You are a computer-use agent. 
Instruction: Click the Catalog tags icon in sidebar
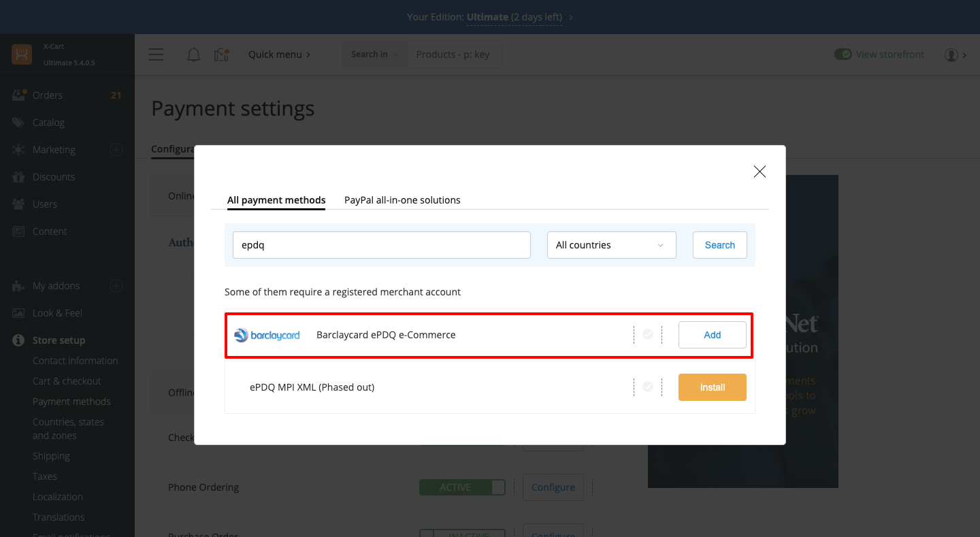click(19, 123)
